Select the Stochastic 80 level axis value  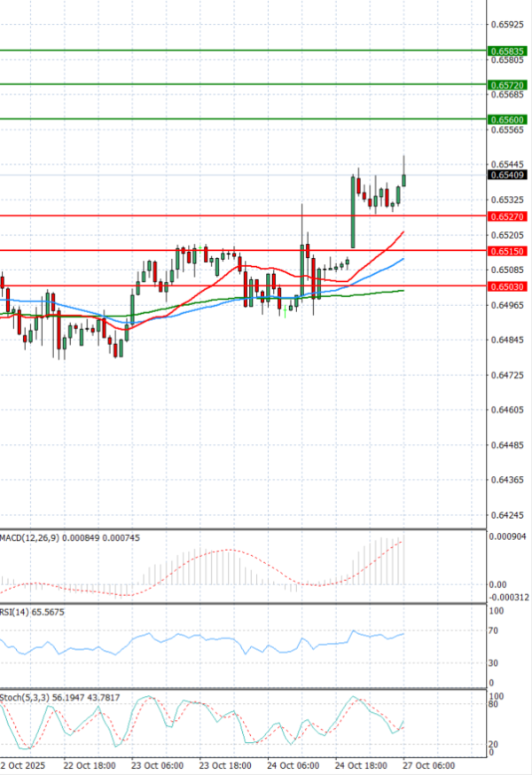click(x=492, y=706)
